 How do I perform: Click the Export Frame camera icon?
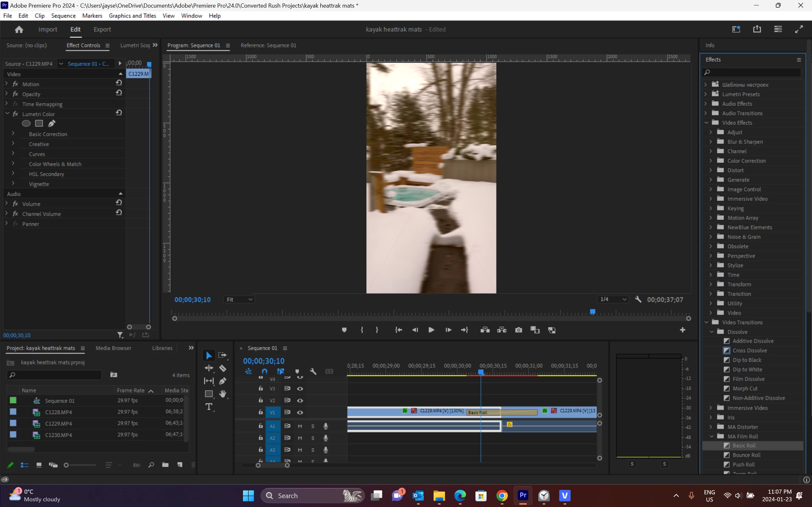[518, 330]
